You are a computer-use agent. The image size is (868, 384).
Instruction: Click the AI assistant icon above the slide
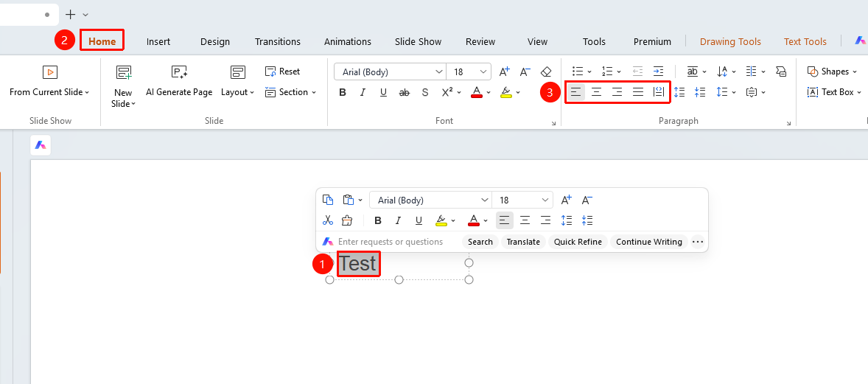[x=41, y=145]
